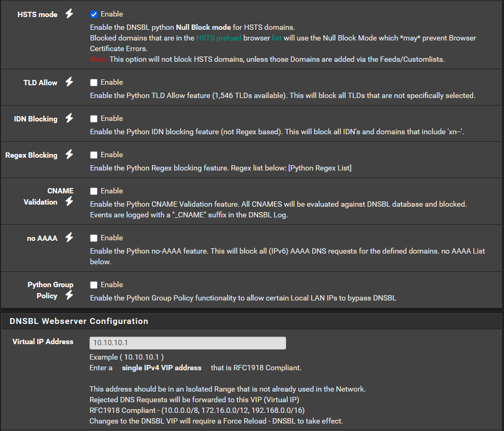Click the DNSBL Webserver Configuration section header
The height and width of the screenshot is (431, 504).
(x=79, y=321)
